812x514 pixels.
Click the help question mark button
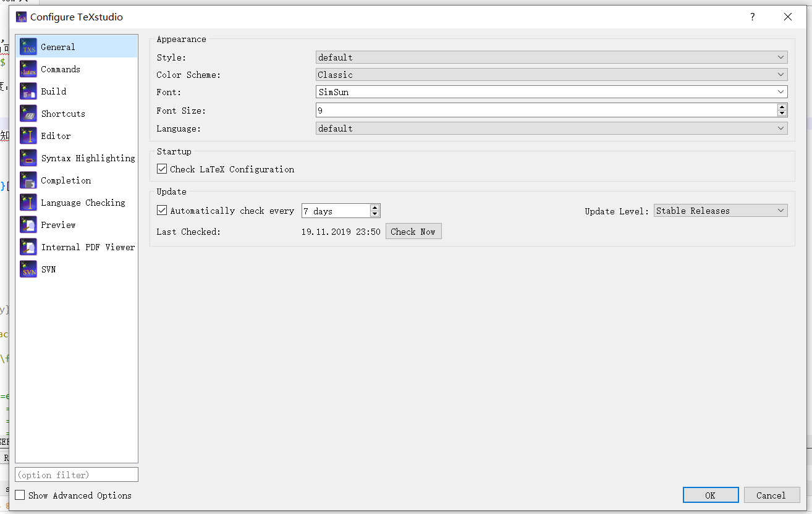pyautogui.click(x=752, y=17)
